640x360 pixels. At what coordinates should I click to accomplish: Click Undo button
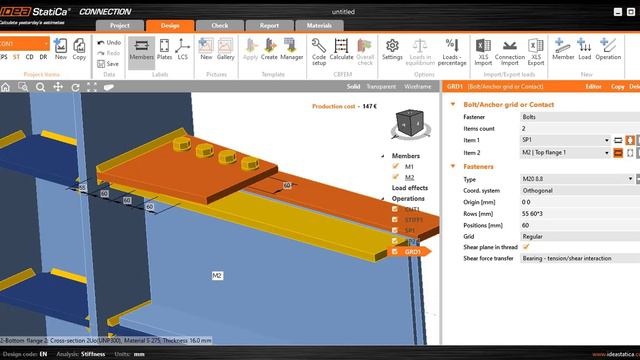109,42
